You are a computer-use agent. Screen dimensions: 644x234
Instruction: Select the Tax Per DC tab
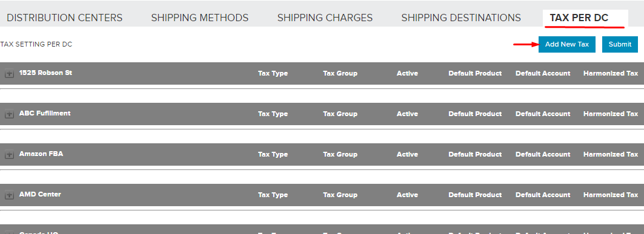coord(579,18)
